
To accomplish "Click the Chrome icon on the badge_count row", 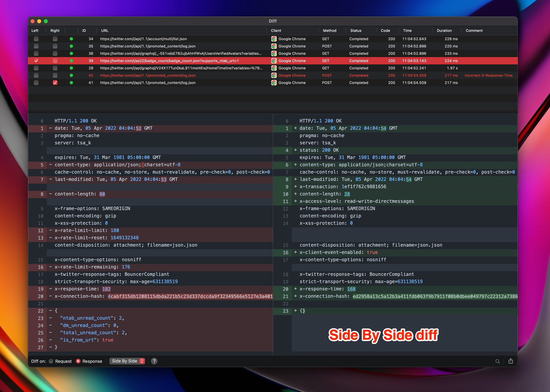I will pyautogui.click(x=274, y=61).
